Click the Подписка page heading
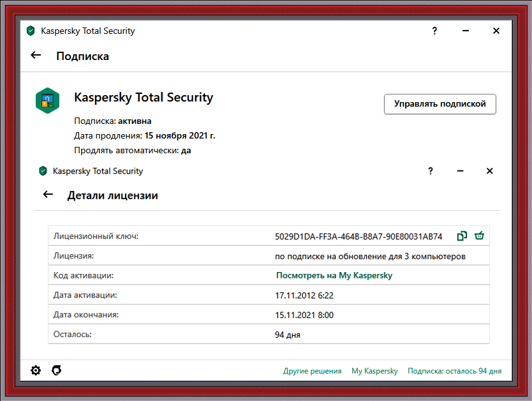Screen dimensions: 532x401 [82, 56]
